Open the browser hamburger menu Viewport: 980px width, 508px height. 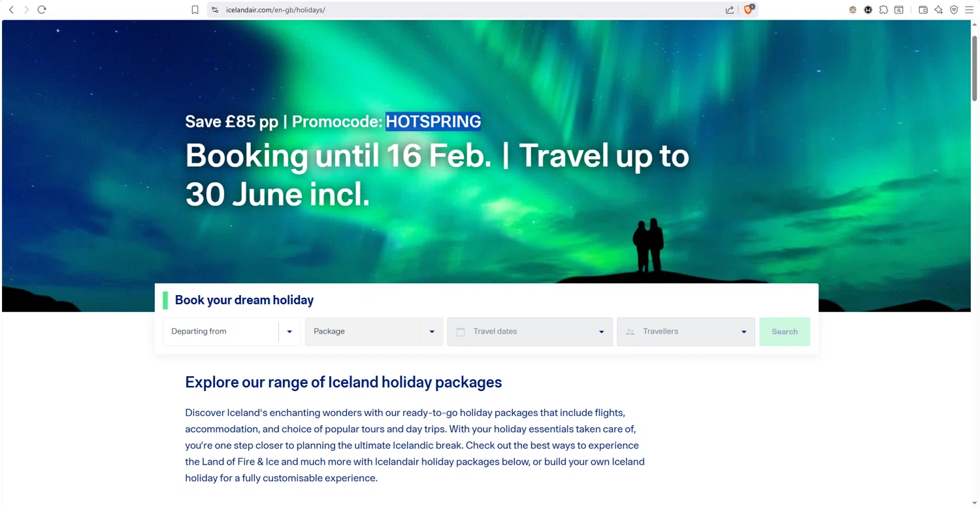coord(970,10)
